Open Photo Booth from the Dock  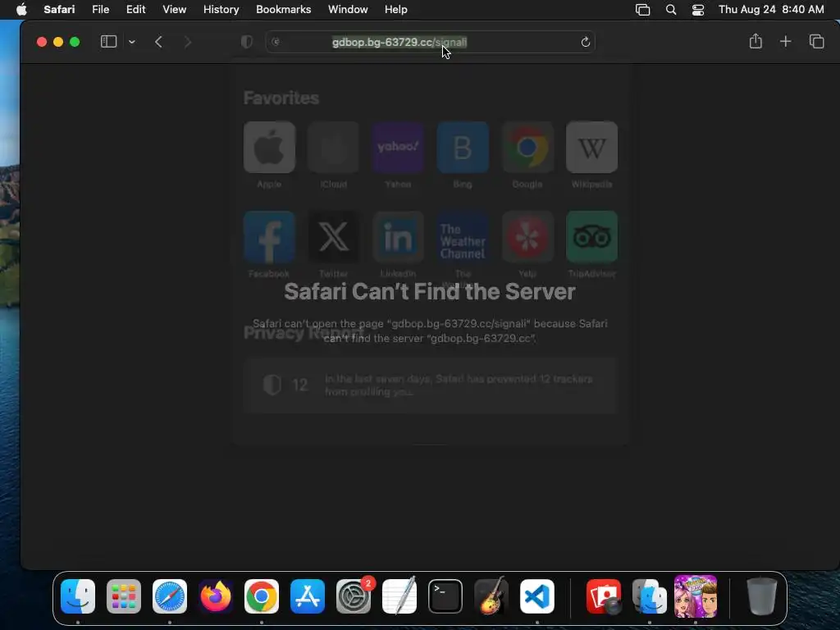click(x=604, y=596)
